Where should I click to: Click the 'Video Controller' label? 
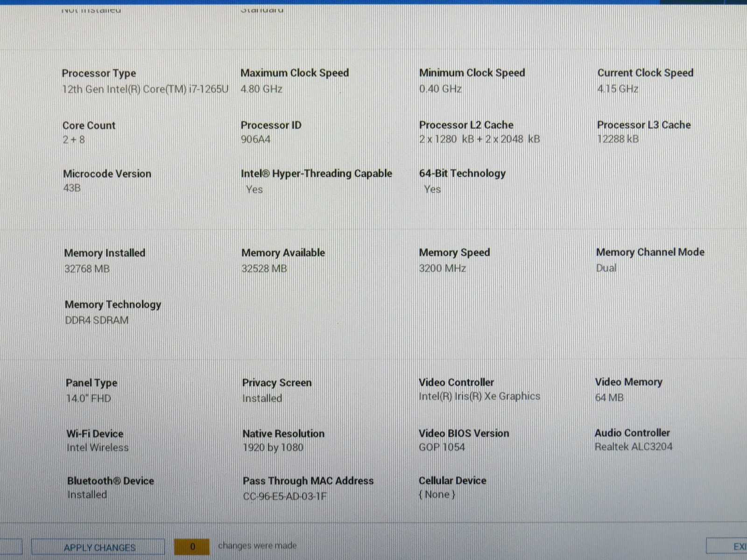pos(456,382)
